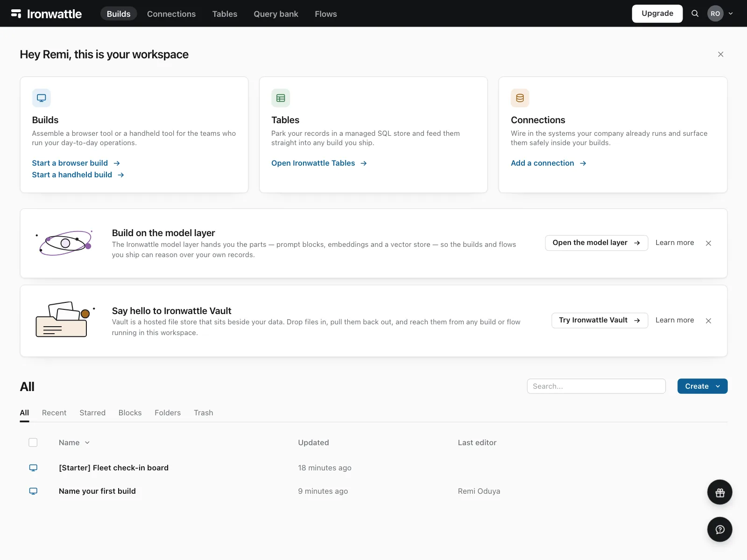This screenshot has width=747, height=560.
Task: Open the RO user avatar
Action: (x=715, y=14)
